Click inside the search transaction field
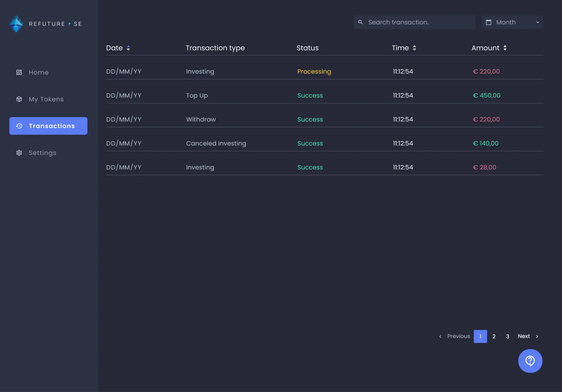Image resolution: width=562 pixels, height=392 pixels. 413,22
